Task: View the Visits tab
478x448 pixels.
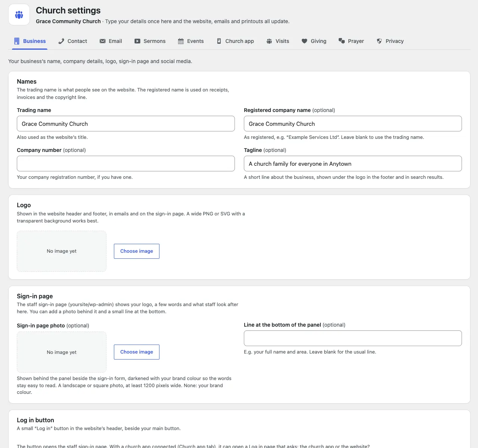Action: click(277, 41)
